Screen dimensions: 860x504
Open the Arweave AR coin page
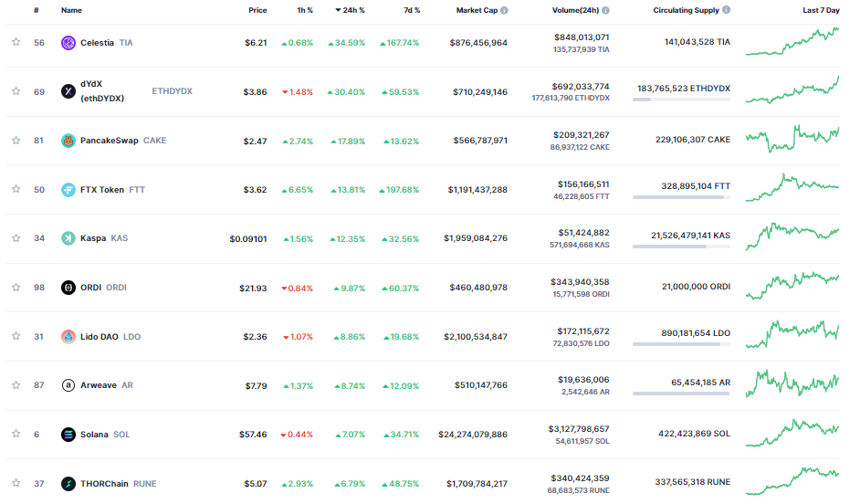pyautogui.click(x=107, y=385)
